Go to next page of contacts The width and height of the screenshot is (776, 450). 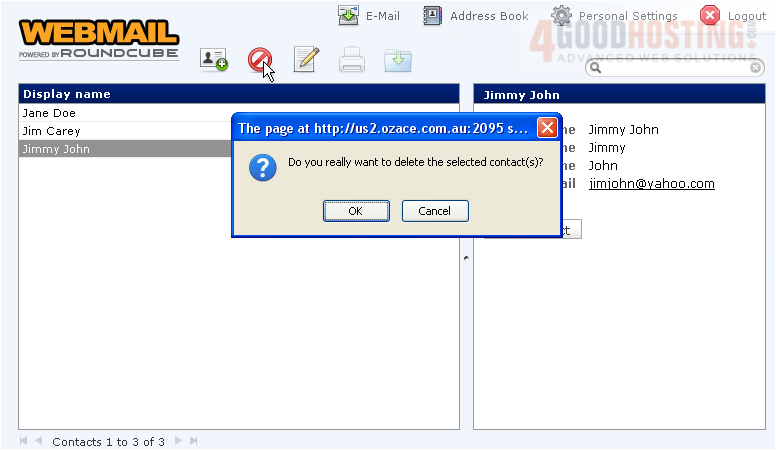tap(179, 441)
